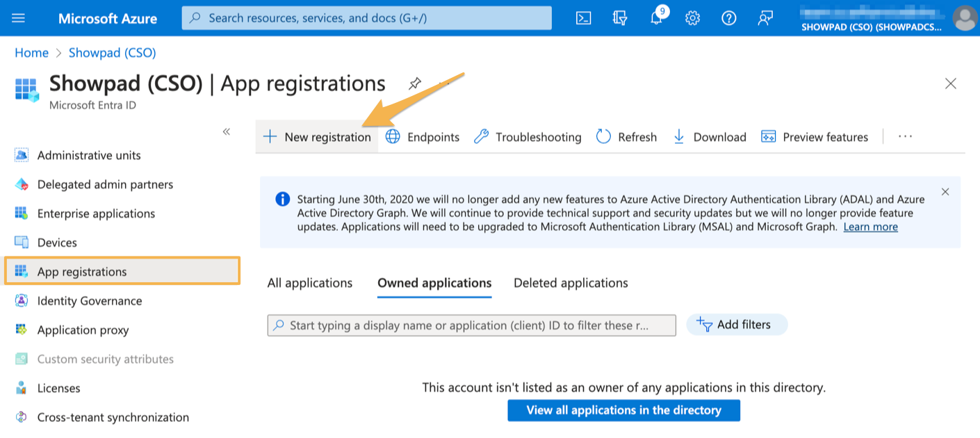Click the Enterprise applications icon
Viewport: 980px width, 438px height.
(x=22, y=213)
